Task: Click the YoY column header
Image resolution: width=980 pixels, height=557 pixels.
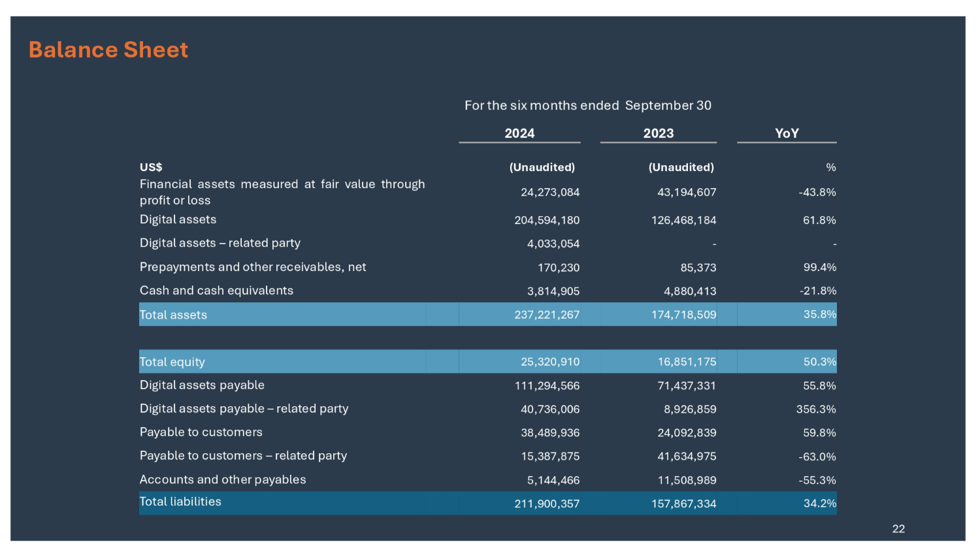Action: [787, 133]
